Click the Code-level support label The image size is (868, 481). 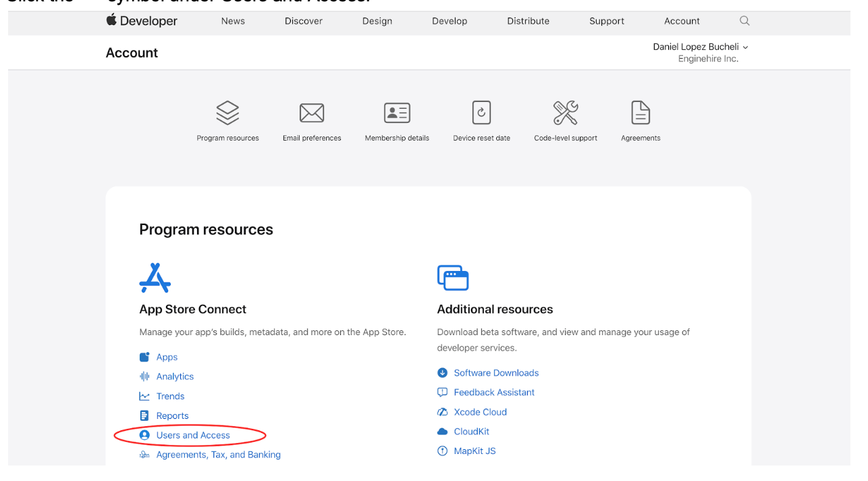[566, 138]
